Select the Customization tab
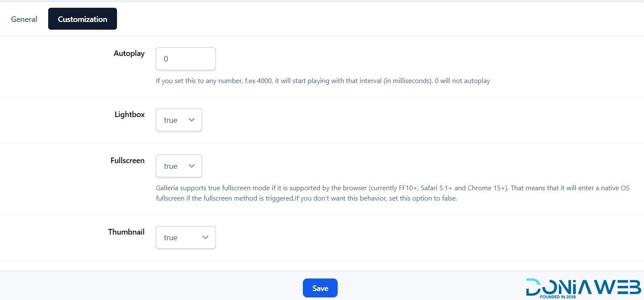The image size is (644, 300). pyautogui.click(x=83, y=19)
